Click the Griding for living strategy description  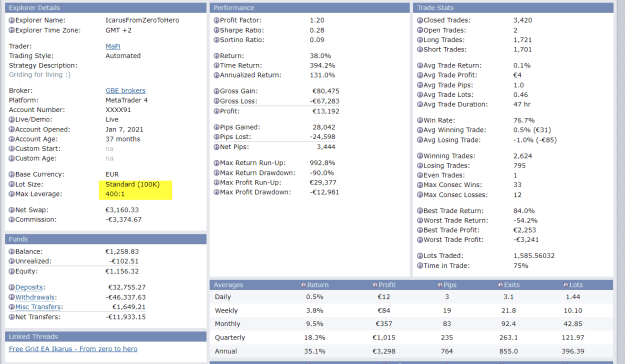pos(39,75)
